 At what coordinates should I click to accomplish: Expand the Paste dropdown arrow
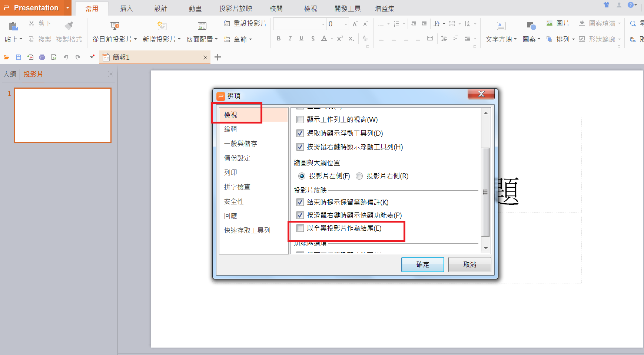click(x=21, y=39)
